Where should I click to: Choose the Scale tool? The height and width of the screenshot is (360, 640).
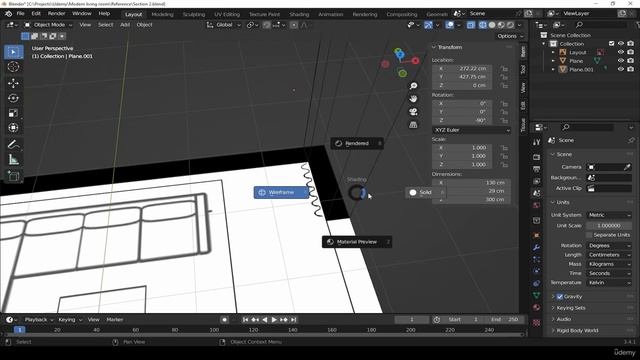tap(13, 113)
